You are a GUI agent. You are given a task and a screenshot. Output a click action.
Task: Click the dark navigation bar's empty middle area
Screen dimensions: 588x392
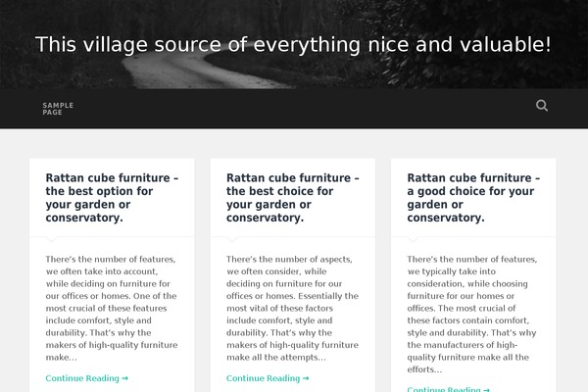pos(300,109)
